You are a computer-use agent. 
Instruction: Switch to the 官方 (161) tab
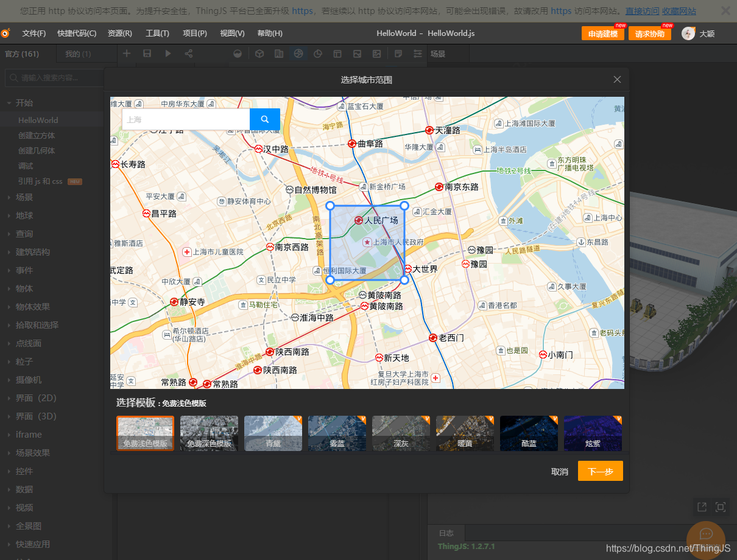(28, 54)
